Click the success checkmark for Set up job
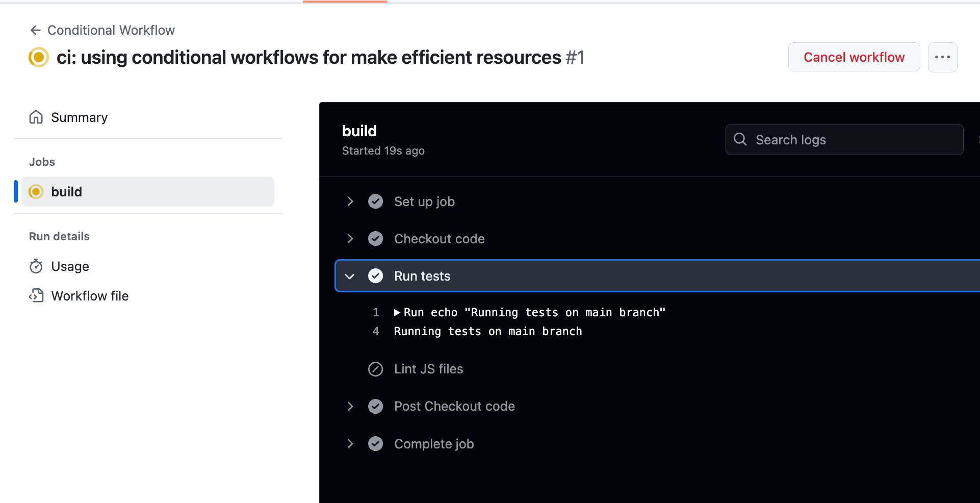 pos(375,202)
